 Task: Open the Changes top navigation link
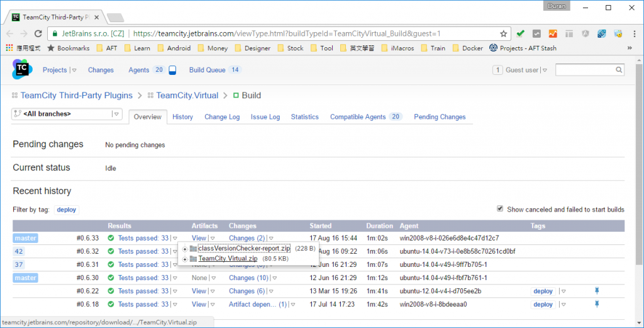[x=101, y=70]
